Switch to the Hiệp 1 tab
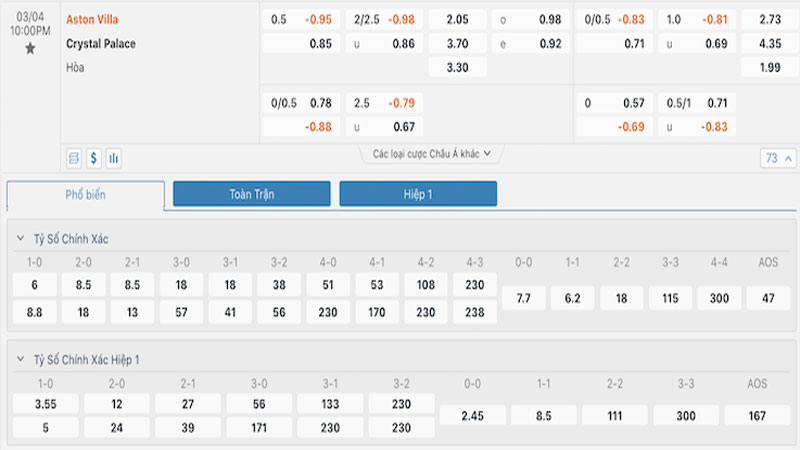Viewport: 800px width, 450px height. (x=418, y=194)
